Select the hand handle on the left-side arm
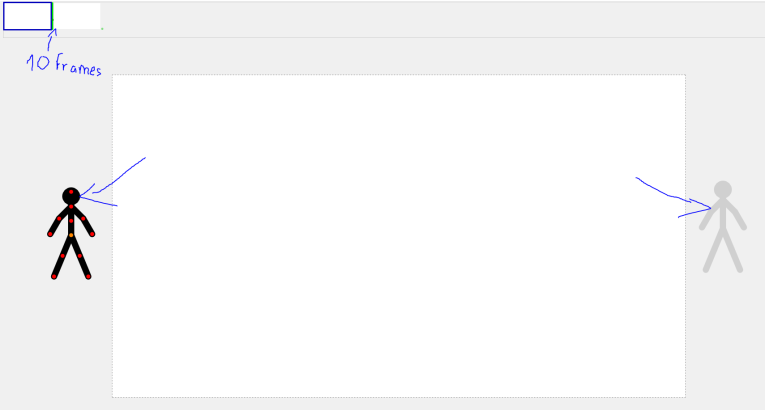Viewport: 765px width, 410px height. 50,234
